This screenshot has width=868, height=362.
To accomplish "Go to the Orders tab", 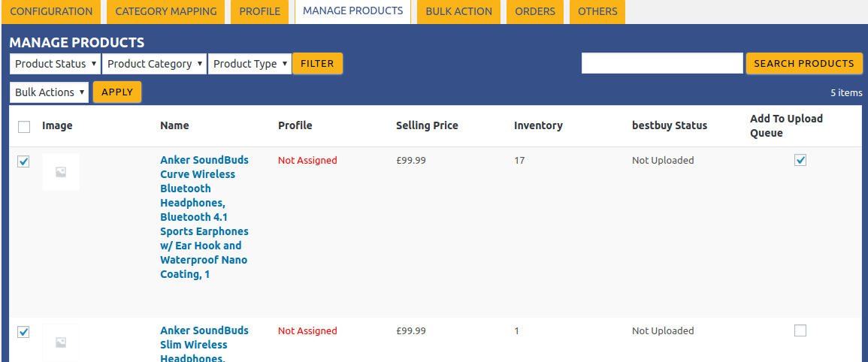I will [535, 11].
